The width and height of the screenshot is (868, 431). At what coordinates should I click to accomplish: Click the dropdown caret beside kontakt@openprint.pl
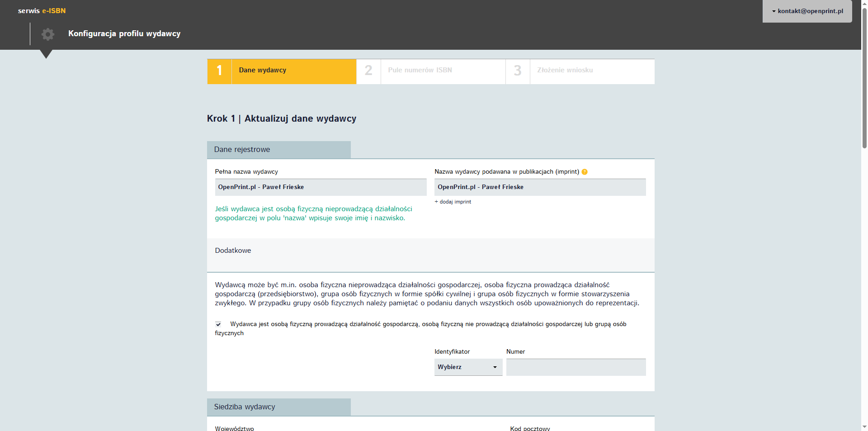(774, 11)
